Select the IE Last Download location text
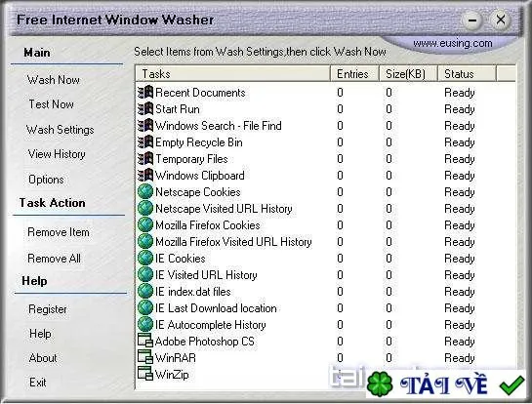This screenshot has width=532, height=404. pos(216,308)
